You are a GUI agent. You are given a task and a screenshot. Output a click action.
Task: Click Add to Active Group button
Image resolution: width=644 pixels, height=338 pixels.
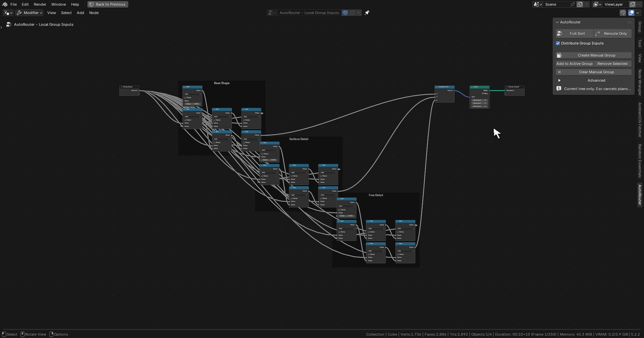tap(574, 63)
